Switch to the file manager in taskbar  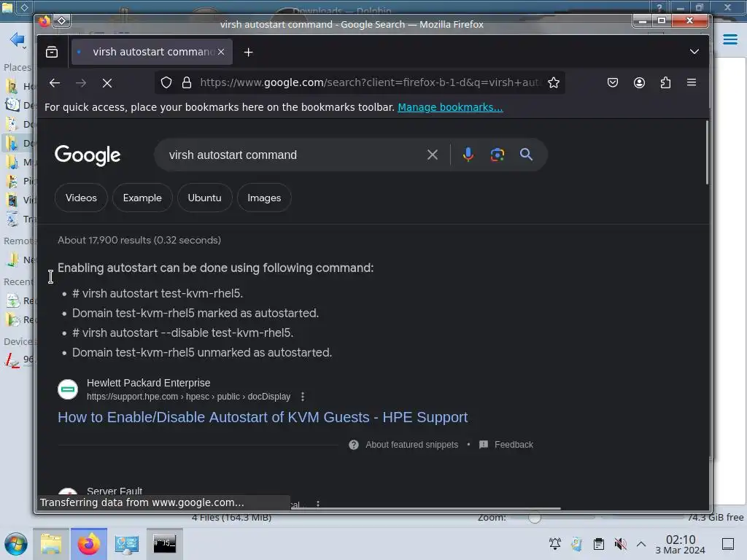(x=51, y=544)
